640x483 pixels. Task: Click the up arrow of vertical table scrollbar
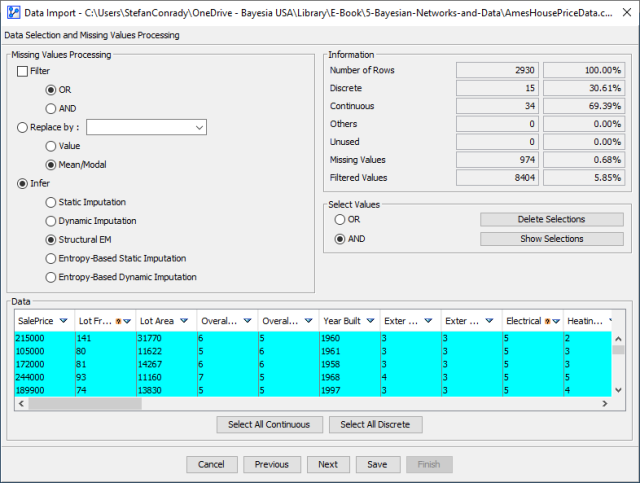click(x=618, y=338)
